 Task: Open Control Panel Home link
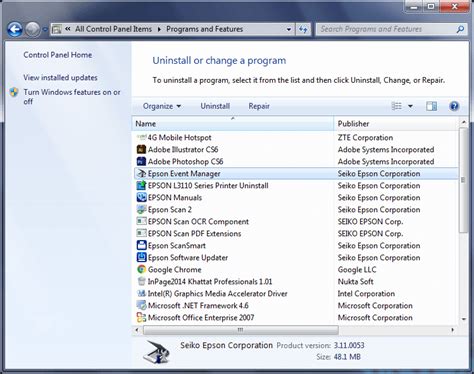(x=58, y=55)
